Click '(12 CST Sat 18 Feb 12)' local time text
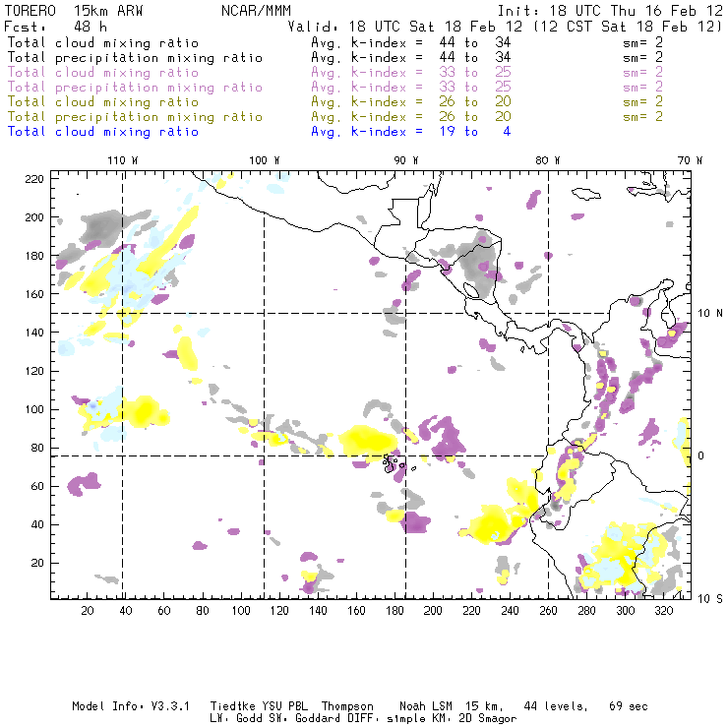 click(x=627, y=27)
